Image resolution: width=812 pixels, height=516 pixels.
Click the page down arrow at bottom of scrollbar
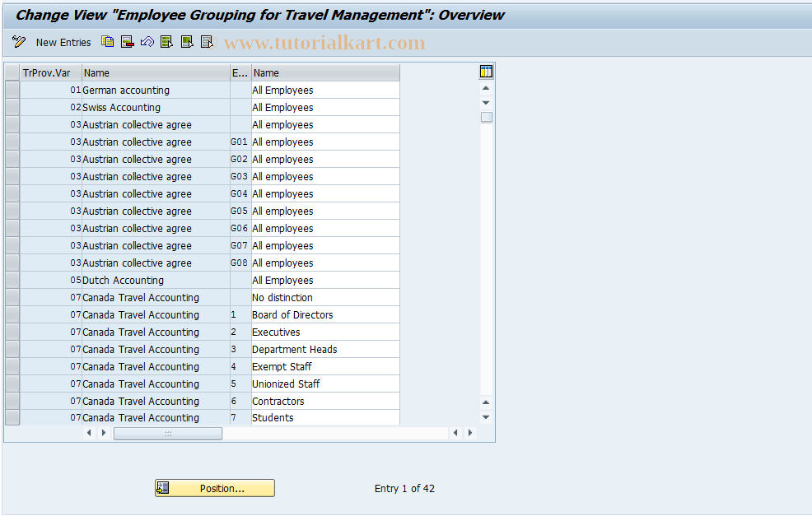pos(486,416)
